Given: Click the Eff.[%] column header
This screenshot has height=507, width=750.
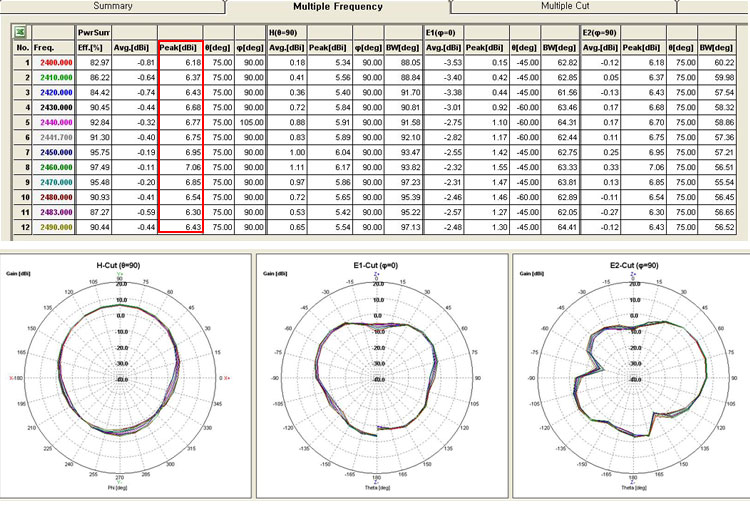Looking at the screenshot, I should pyautogui.click(x=93, y=47).
